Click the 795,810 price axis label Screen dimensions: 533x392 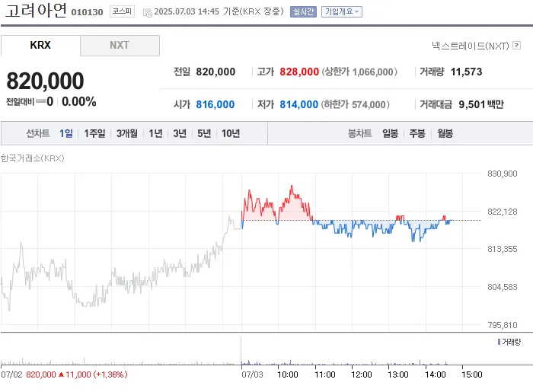click(502, 326)
